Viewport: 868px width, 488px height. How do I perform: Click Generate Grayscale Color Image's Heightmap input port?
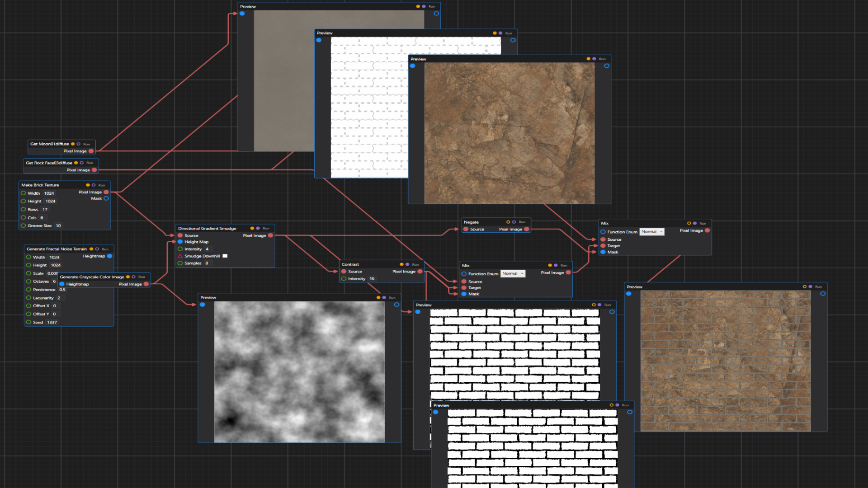point(62,284)
